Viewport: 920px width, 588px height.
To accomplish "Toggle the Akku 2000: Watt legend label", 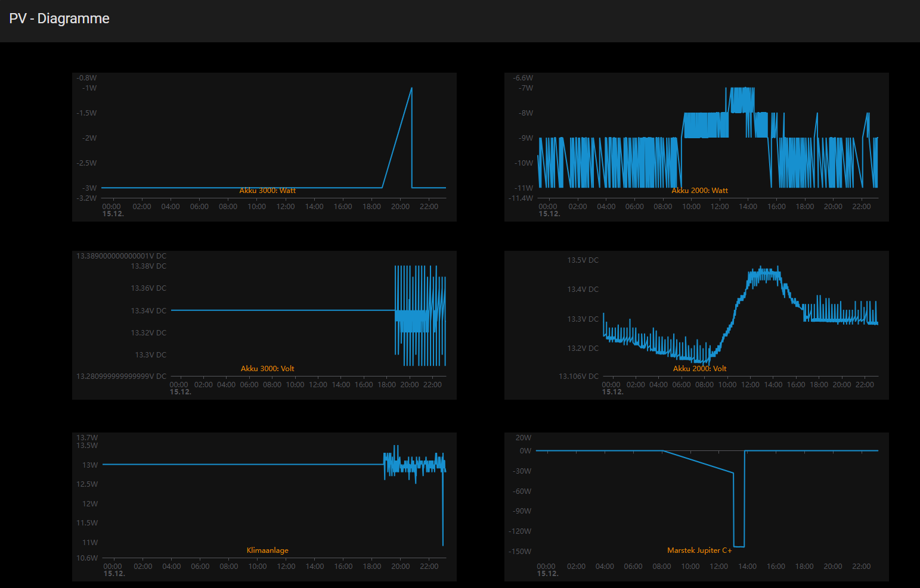I will click(699, 191).
